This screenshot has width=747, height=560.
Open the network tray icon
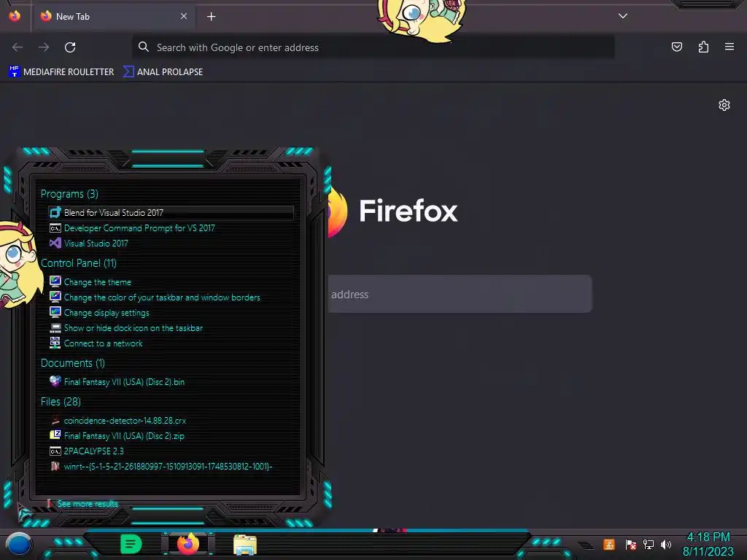(648, 544)
